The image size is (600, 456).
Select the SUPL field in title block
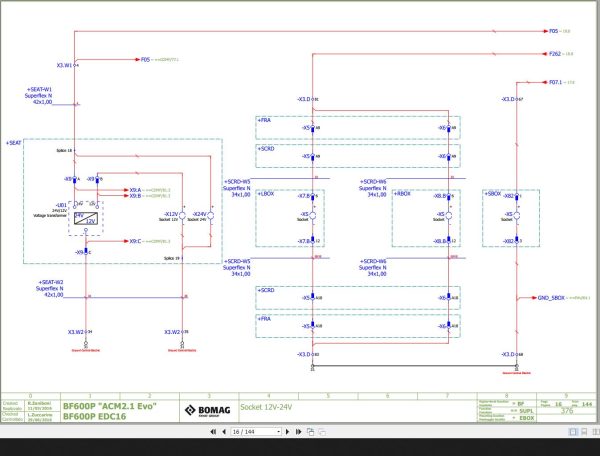click(526, 411)
